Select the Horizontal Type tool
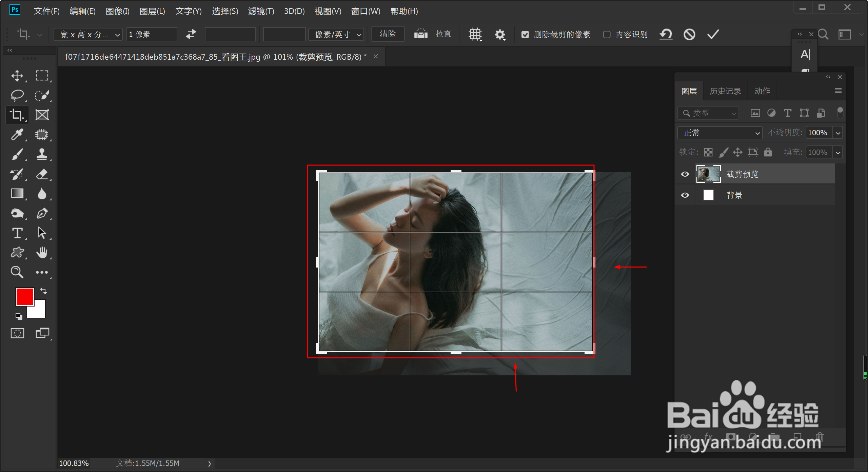The image size is (868, 472). pyautogui.click(x=17, y=233)
